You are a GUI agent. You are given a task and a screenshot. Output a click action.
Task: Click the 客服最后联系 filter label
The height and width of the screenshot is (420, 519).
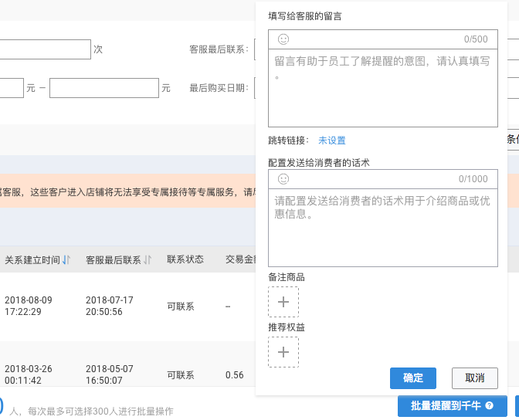pos(219,49)
